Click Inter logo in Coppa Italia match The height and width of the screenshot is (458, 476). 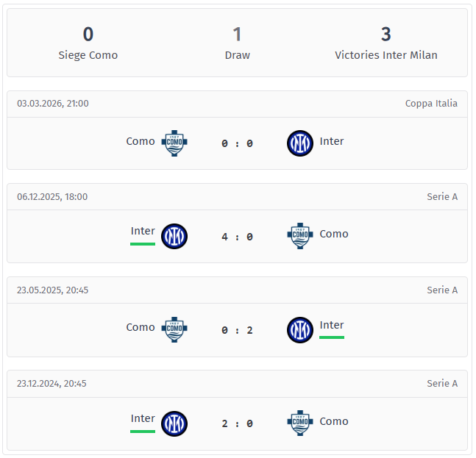(299, 143)
